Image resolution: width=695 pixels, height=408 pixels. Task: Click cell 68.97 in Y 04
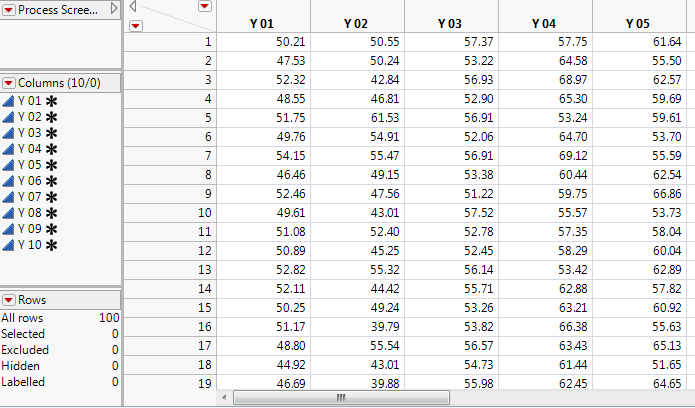pos(545,80)
